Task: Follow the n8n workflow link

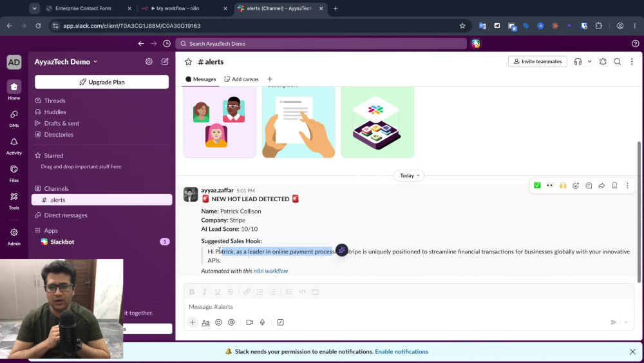Action: coord(270,271)
